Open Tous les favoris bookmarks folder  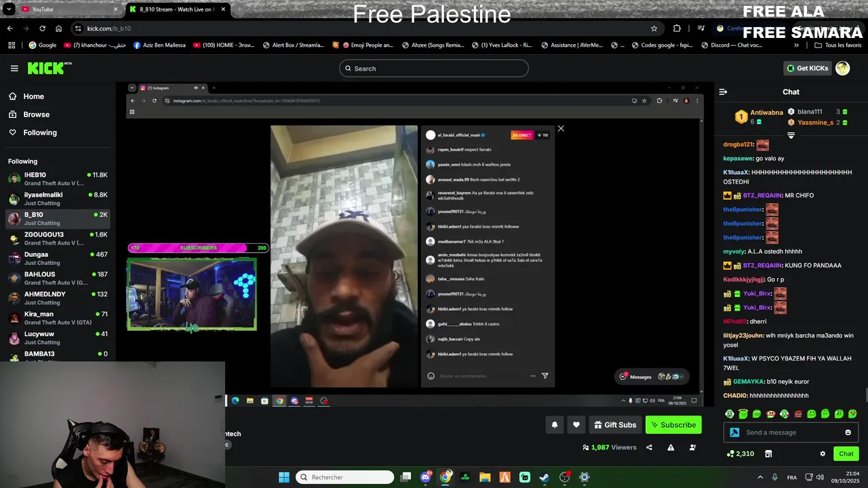[x=837, y=45]
